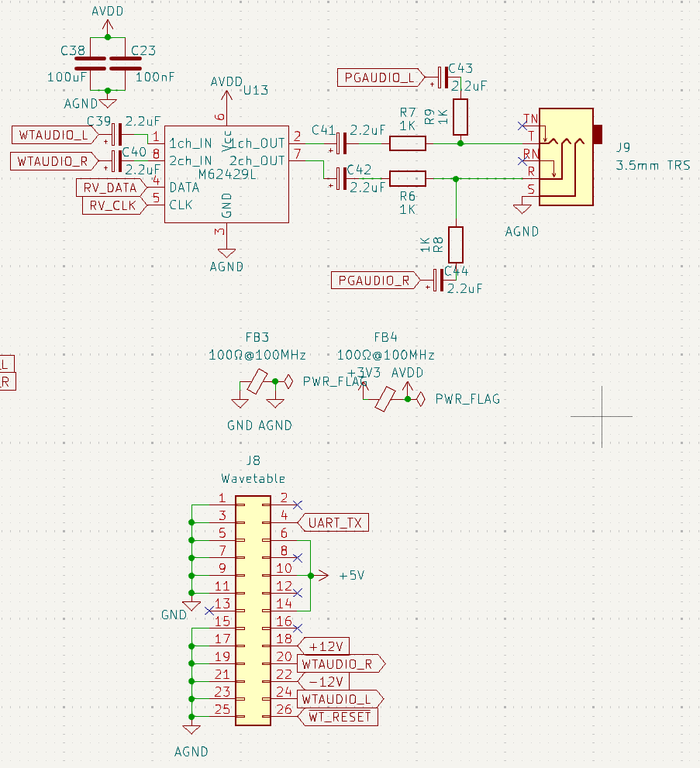
Task: Select ferrite bead FB3 symbol
Action: (257, 381)
